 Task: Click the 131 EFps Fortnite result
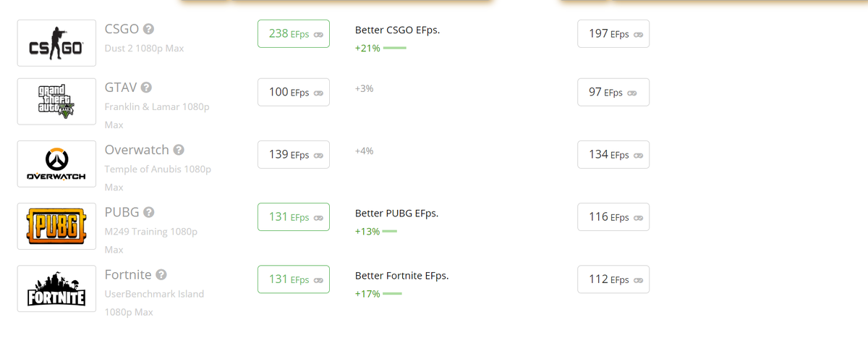[294, 279]
